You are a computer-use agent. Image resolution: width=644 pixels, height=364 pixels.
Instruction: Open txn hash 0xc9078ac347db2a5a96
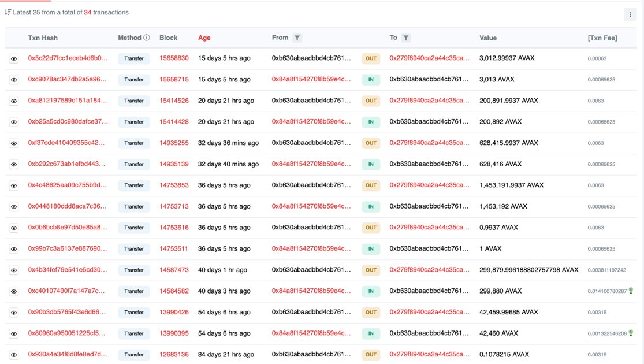68,79
